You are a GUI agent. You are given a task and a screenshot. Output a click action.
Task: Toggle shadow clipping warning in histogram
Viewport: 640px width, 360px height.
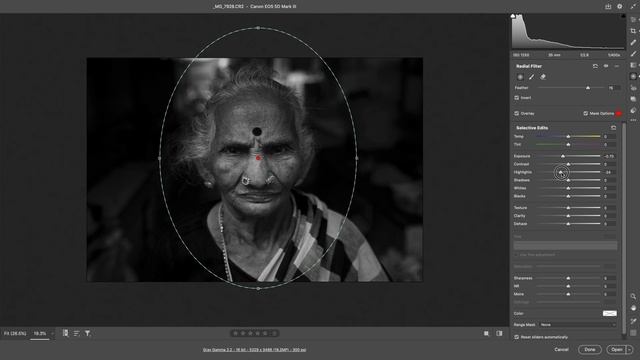pyautogui.click(x=513, y=16)
